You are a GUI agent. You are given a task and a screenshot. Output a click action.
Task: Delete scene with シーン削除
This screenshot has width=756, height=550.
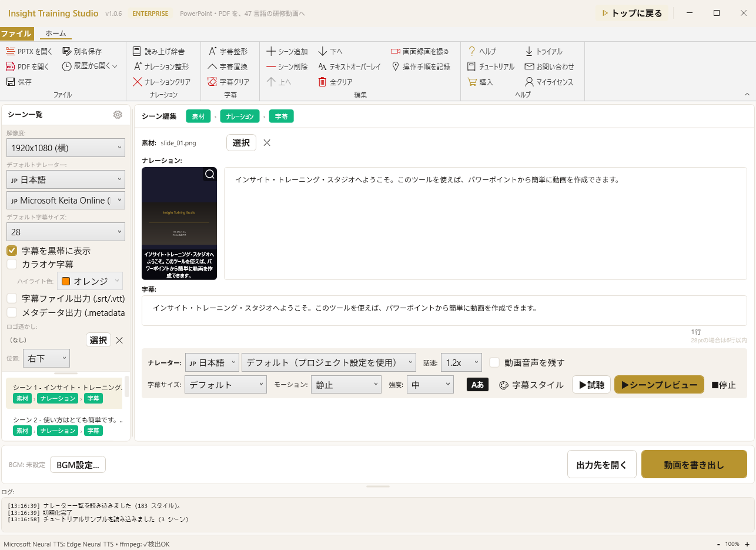(287, 66)
